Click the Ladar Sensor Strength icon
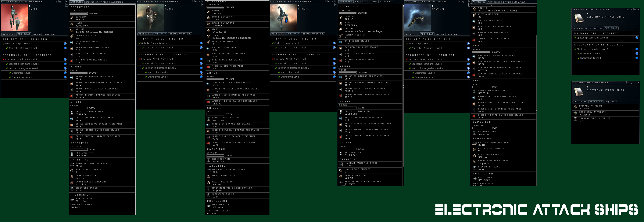Viewport: 644px width, 222px height. pos(72,183)
